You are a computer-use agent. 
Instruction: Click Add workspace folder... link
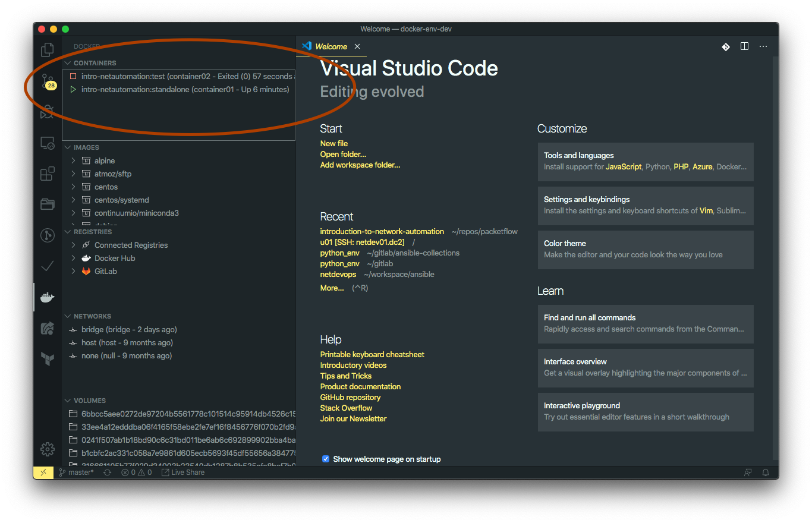click(360, 165)
